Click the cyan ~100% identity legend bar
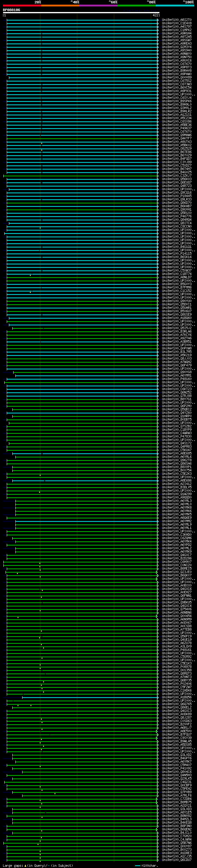 (175, 6)
